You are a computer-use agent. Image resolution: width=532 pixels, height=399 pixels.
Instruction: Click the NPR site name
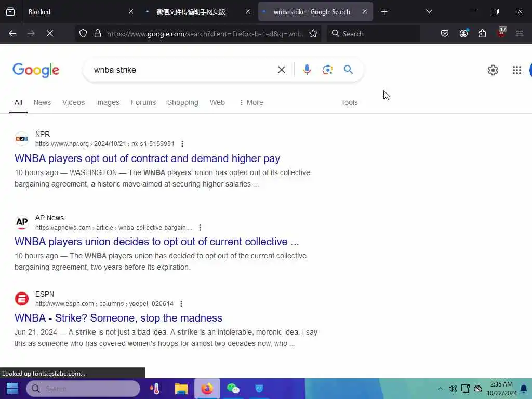point(43,134)
